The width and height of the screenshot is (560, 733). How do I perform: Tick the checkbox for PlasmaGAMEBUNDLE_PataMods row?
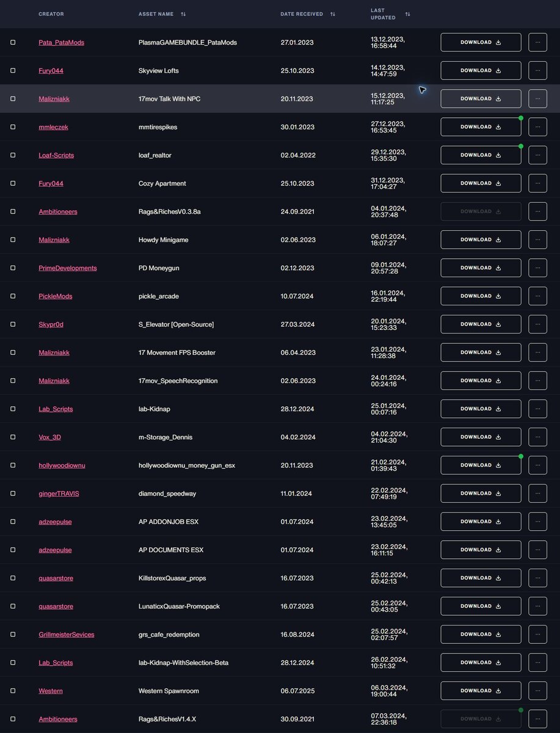(13, 42)
